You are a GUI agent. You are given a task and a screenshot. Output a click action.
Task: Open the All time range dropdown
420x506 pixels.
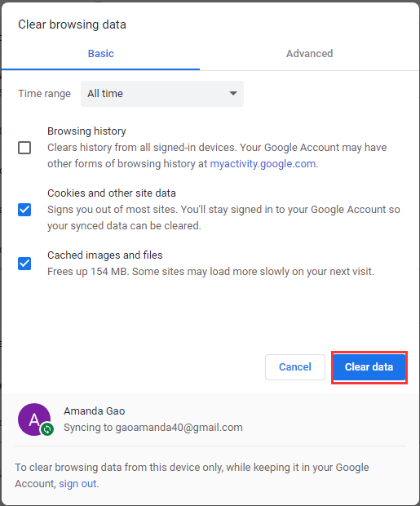click(162, 94)
